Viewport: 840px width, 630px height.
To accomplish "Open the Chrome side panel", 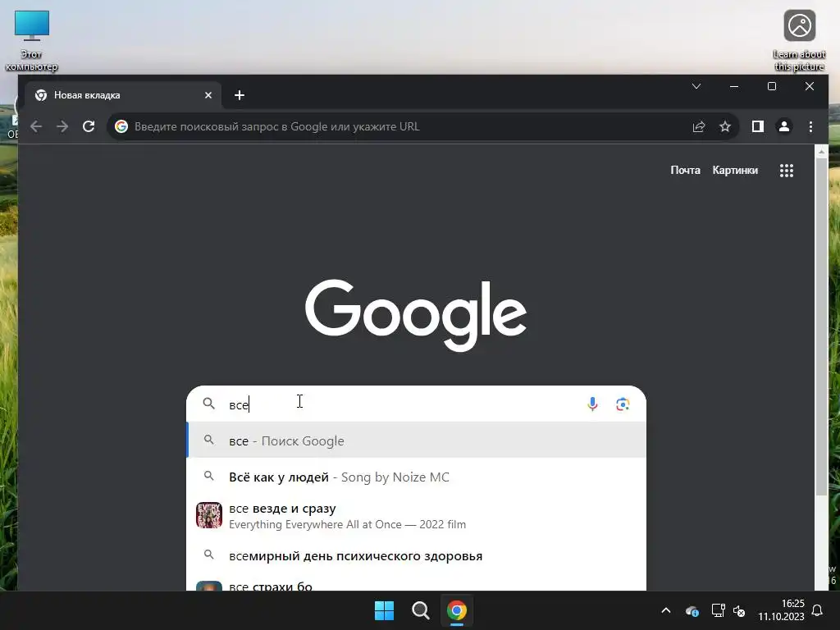I will (757, 126).
